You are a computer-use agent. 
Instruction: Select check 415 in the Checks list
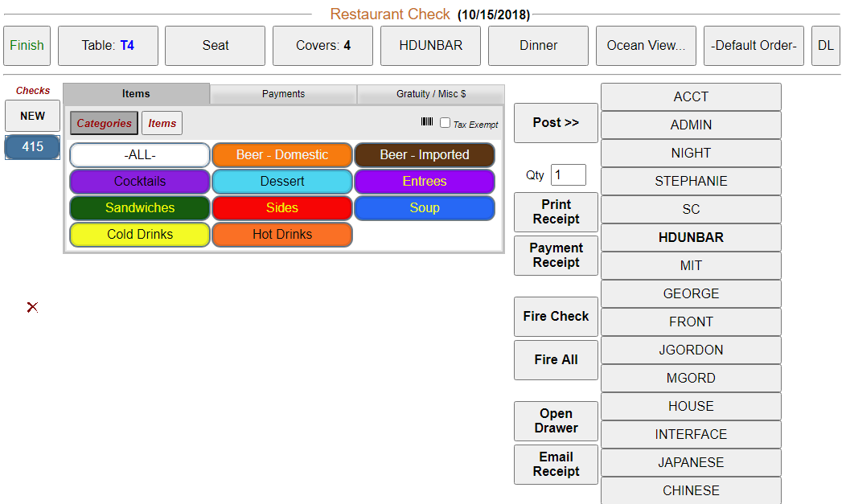coord(32,147)
